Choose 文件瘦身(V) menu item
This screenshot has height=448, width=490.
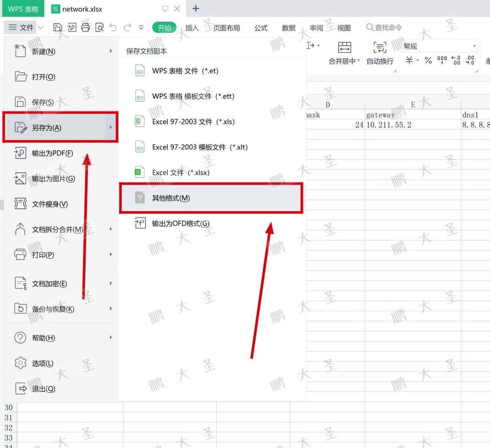pos(61,204)
